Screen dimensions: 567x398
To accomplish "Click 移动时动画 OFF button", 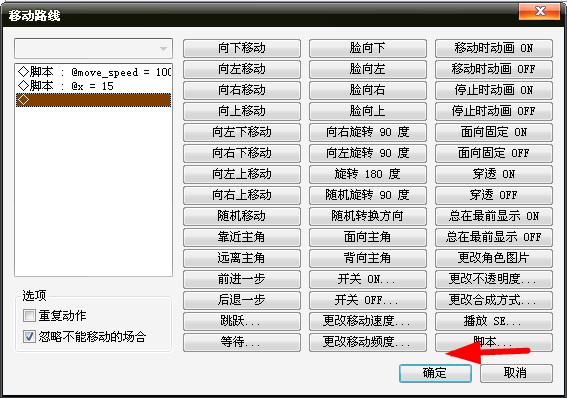I will 494,69.
